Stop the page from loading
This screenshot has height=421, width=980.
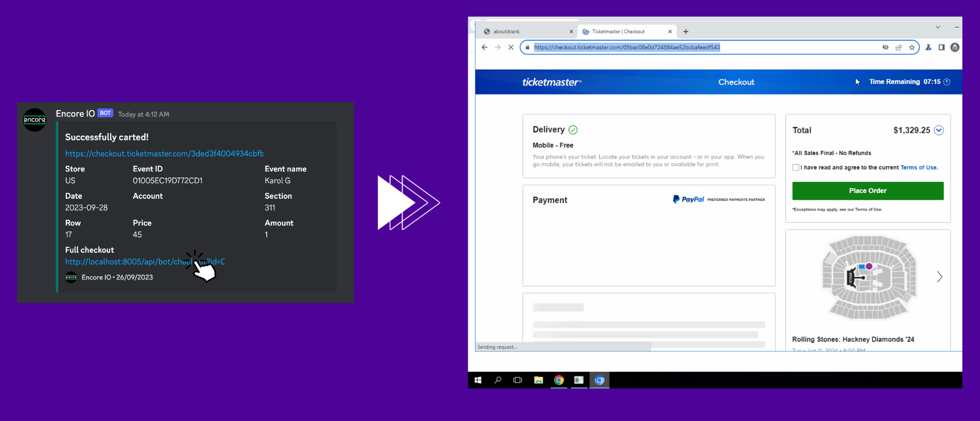(x=511, y=48)
